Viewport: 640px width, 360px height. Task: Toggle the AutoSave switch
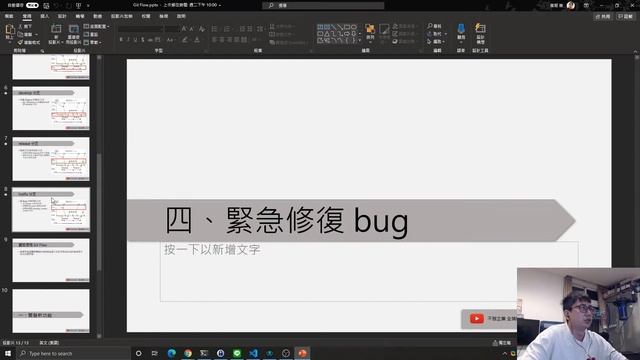click(32, 5)
